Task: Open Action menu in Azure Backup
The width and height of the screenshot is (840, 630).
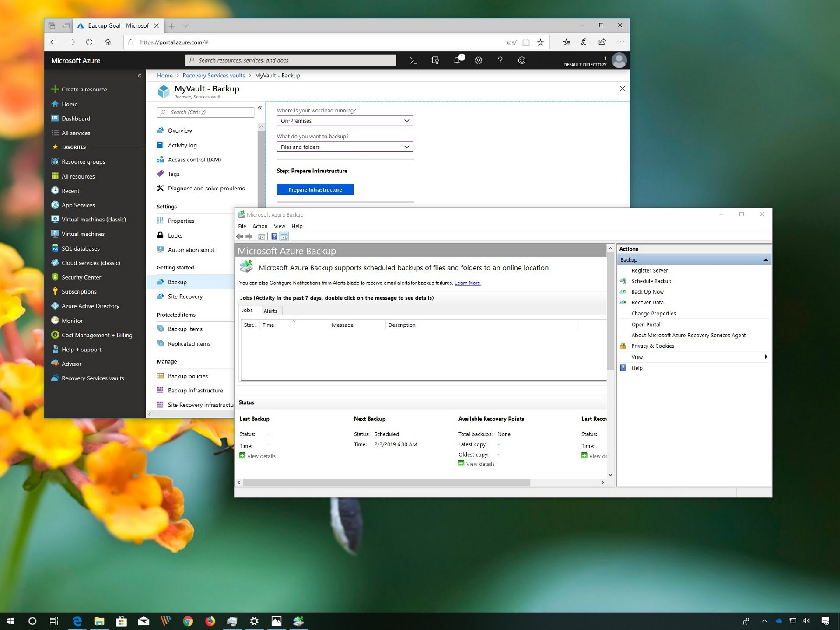Action: pos(260,226)
